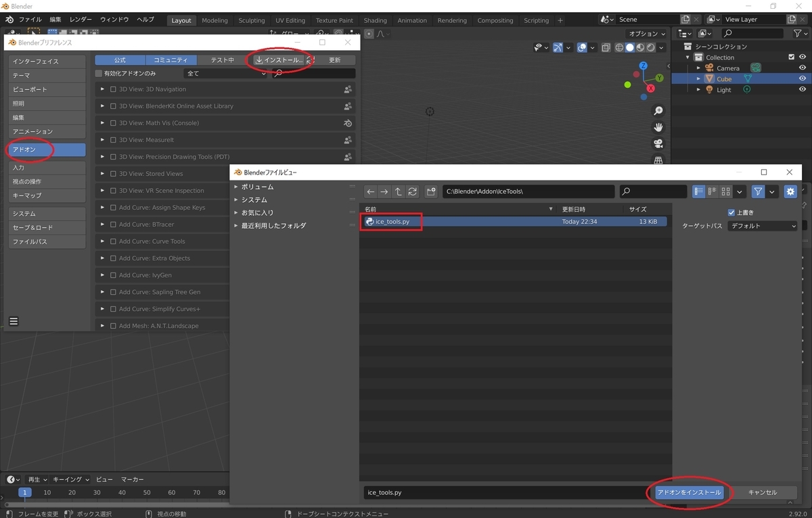Select rendered viewport shading
The height and width of the screenshot is (518, 812).
651,47
